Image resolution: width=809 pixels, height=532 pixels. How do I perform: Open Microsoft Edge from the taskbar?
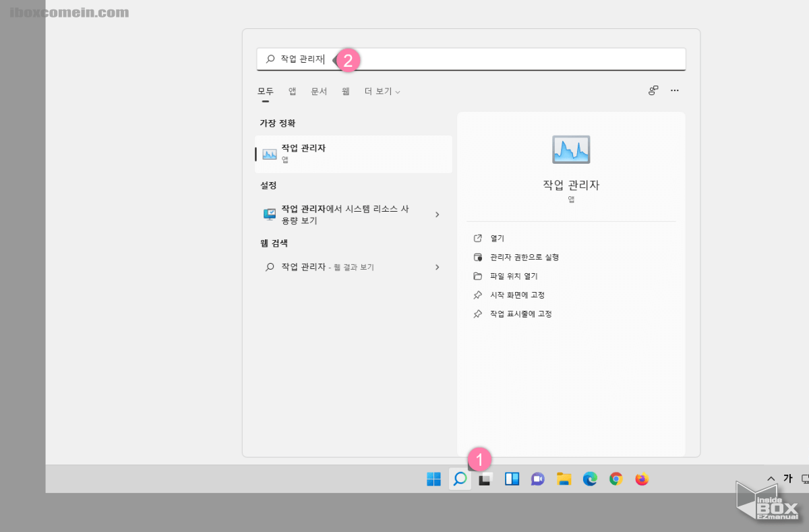point(590,479)
